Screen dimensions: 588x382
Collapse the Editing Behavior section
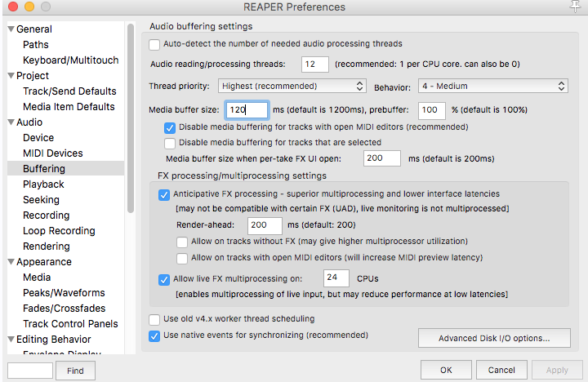coord(11,340)
